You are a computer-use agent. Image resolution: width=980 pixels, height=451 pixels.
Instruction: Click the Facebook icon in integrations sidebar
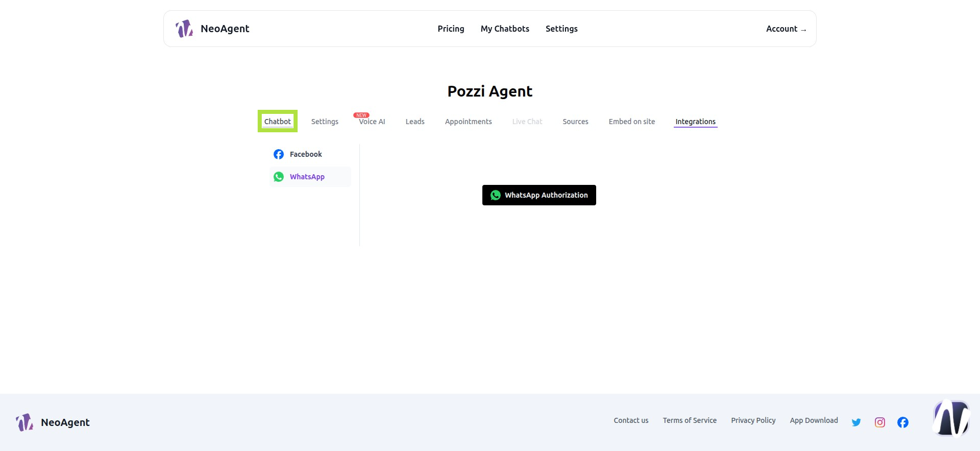point(279,154)
